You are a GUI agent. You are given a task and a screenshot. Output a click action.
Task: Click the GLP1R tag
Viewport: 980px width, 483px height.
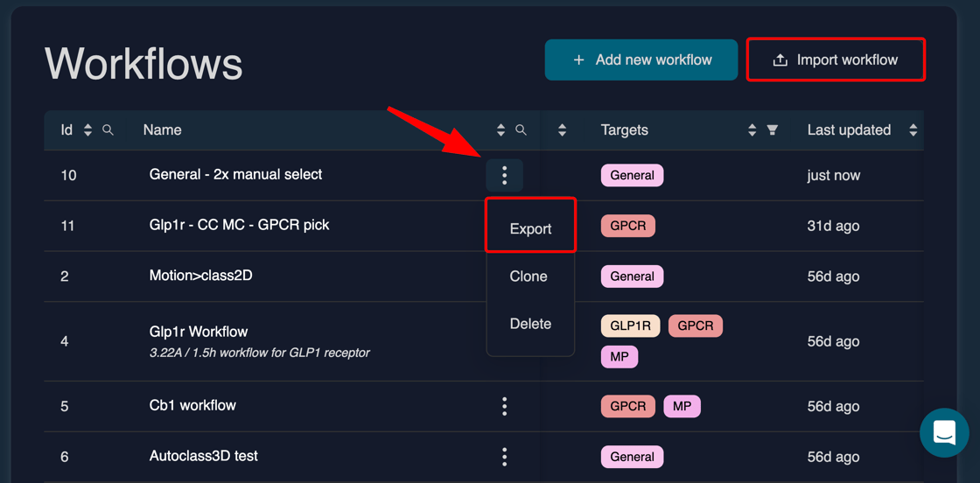[x=631, y=325]
